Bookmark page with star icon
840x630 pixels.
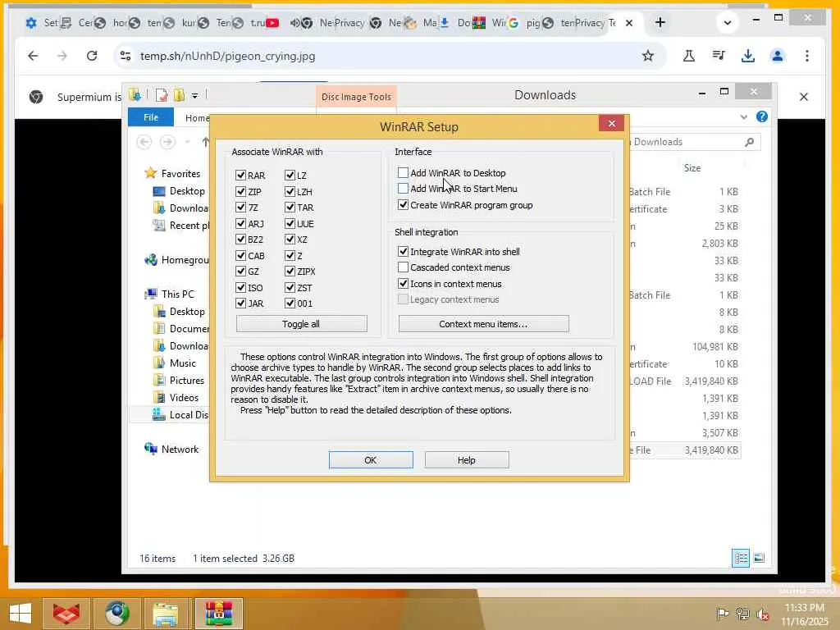click(648, 56)
